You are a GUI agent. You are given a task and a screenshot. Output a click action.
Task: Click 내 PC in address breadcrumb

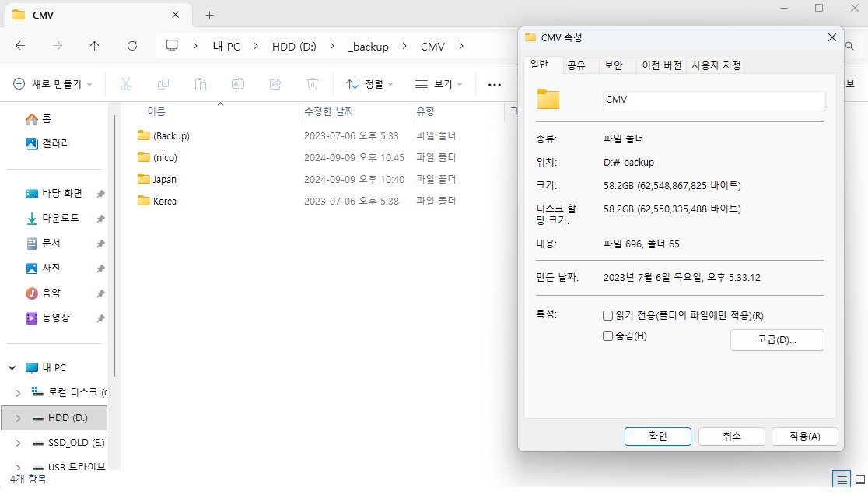(x=226, y=47)
